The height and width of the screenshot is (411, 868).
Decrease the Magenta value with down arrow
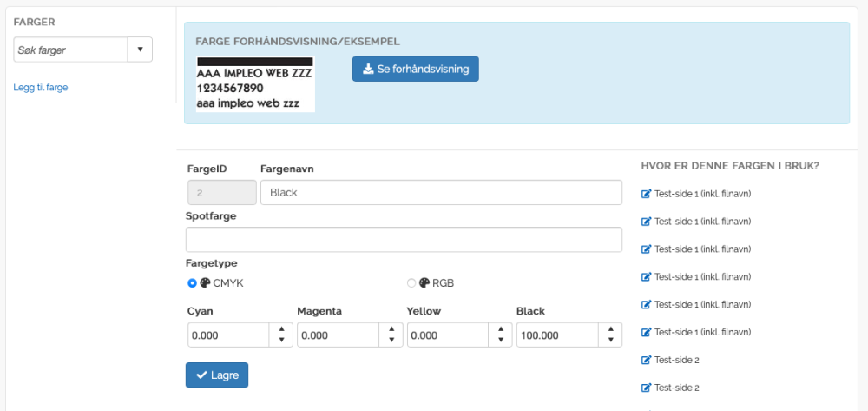tap(391, 340)
